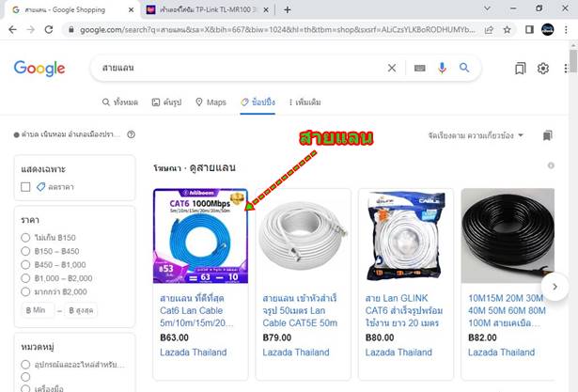The height and width of the screenshot is (392, 578).
Task: Open location help question mark icon
Action: click(131, 134)
